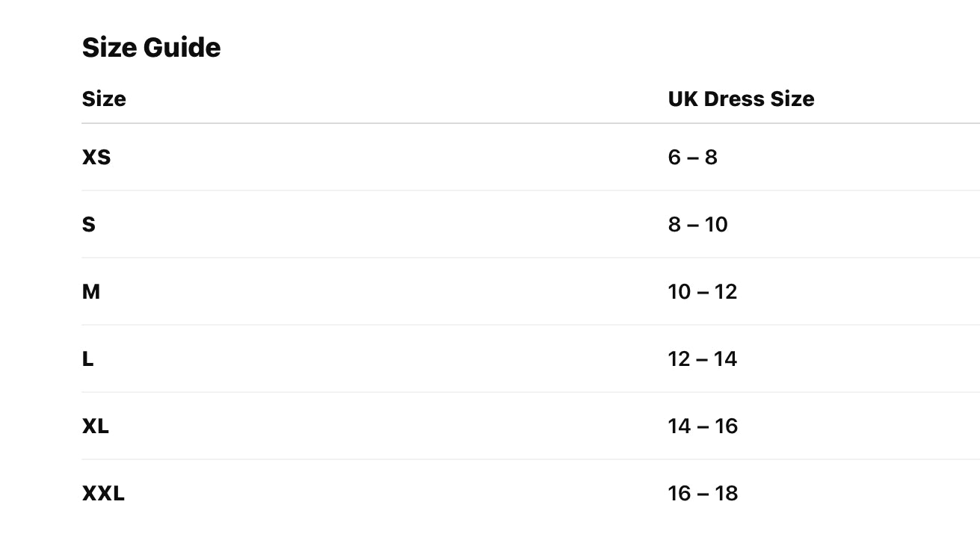
Task: Click the UK Dress Size column header
Action: 741,99
